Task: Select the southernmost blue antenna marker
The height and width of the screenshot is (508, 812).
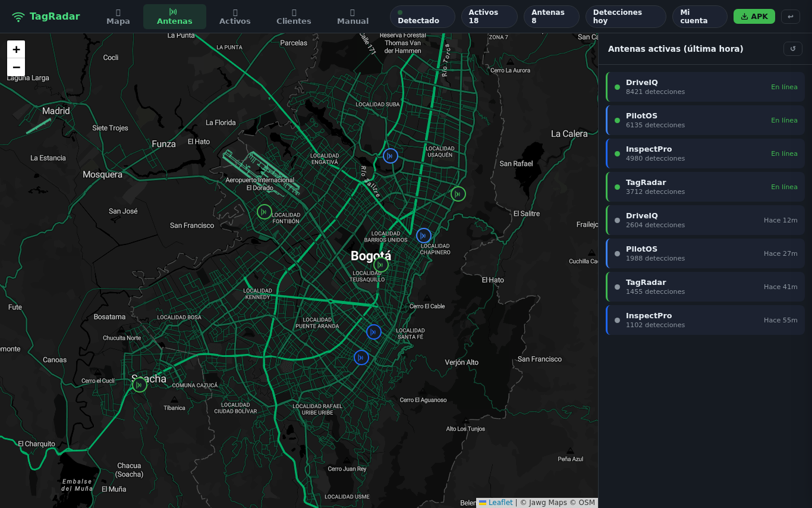Action: [x=361, y=358]
